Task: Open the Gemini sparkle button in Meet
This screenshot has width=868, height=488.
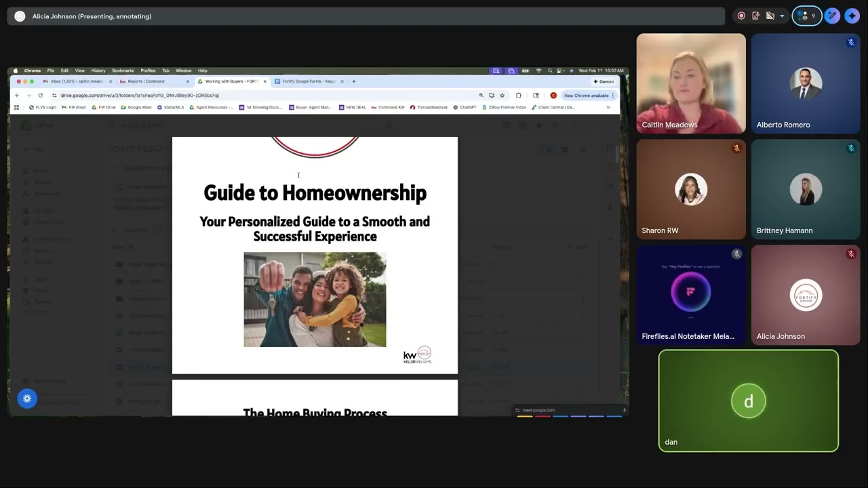Action: (x=852, y=16)
